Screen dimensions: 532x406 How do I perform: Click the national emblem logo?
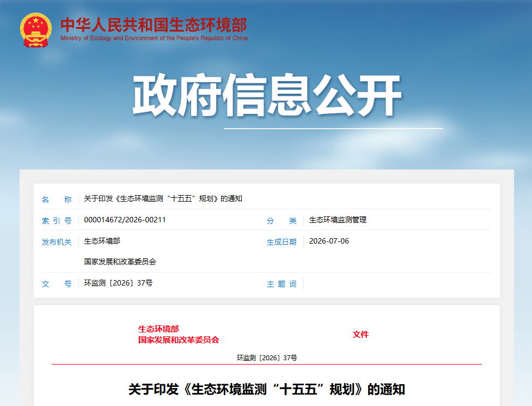pos(35,30)
